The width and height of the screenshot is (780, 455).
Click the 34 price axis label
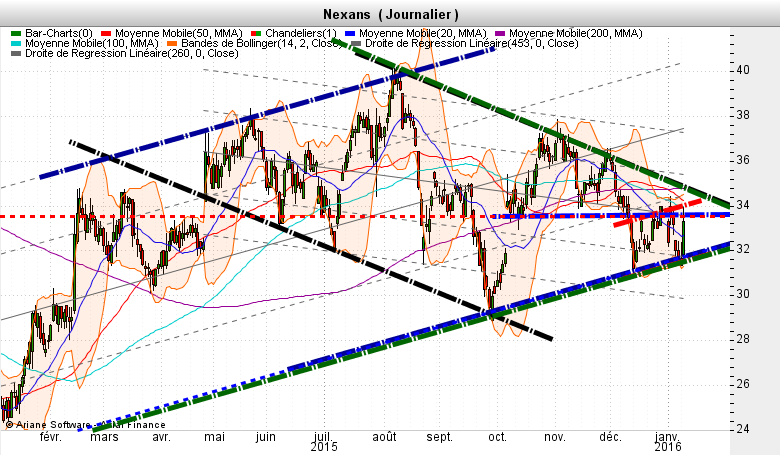click(x=743, y=204)
